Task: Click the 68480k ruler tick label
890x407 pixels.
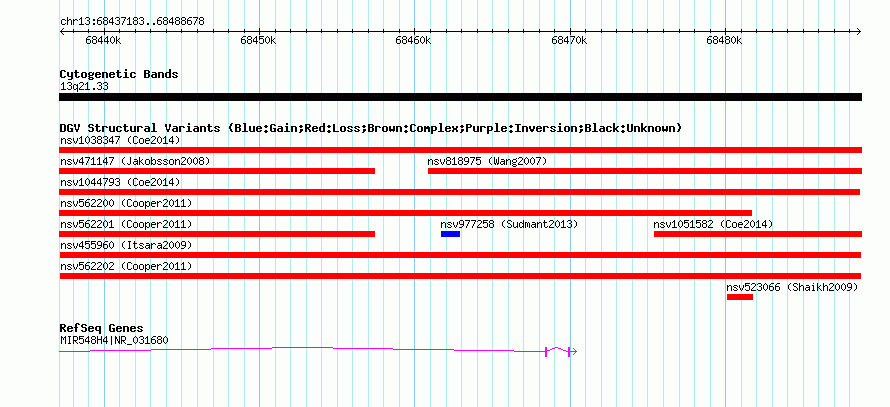Action: pyautogui.click(x=724, y=41)
